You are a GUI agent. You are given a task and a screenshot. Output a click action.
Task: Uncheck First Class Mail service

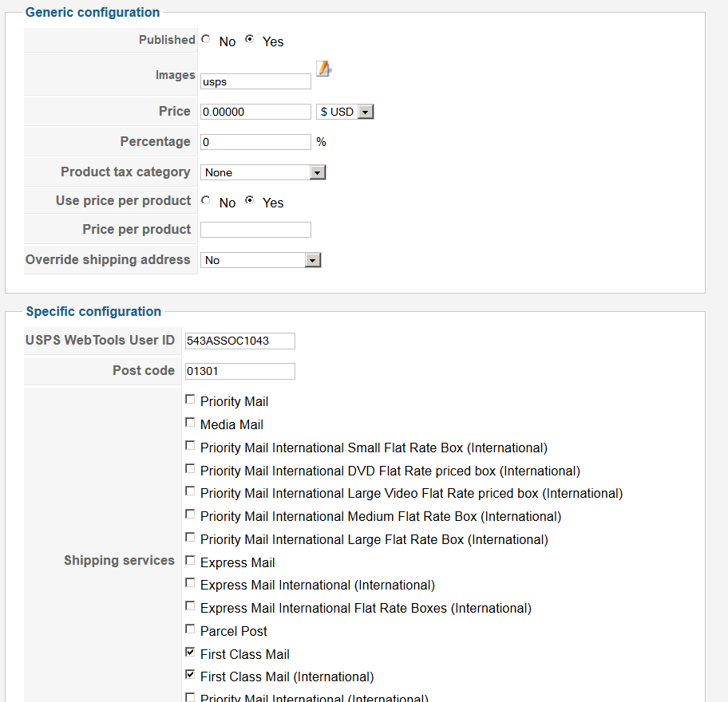190,653
